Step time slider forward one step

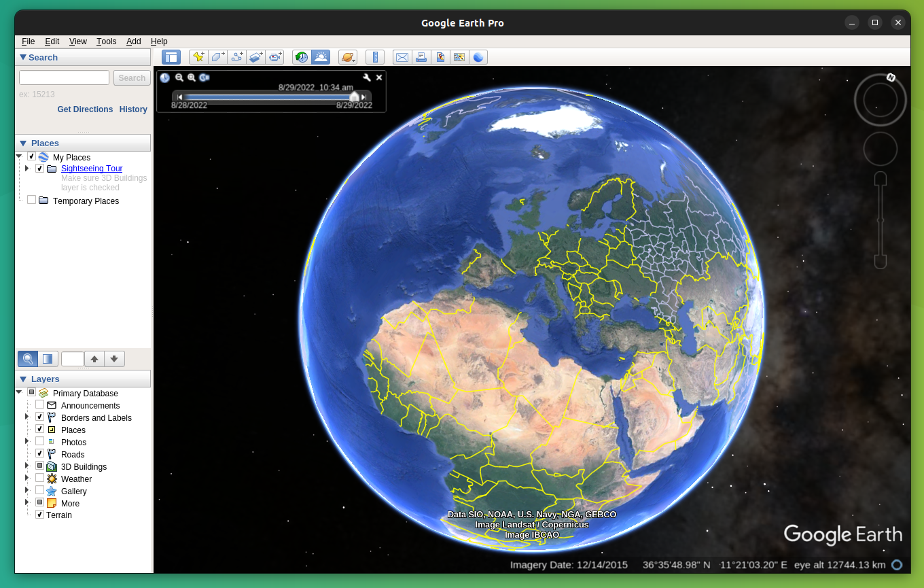click(364, 97)
